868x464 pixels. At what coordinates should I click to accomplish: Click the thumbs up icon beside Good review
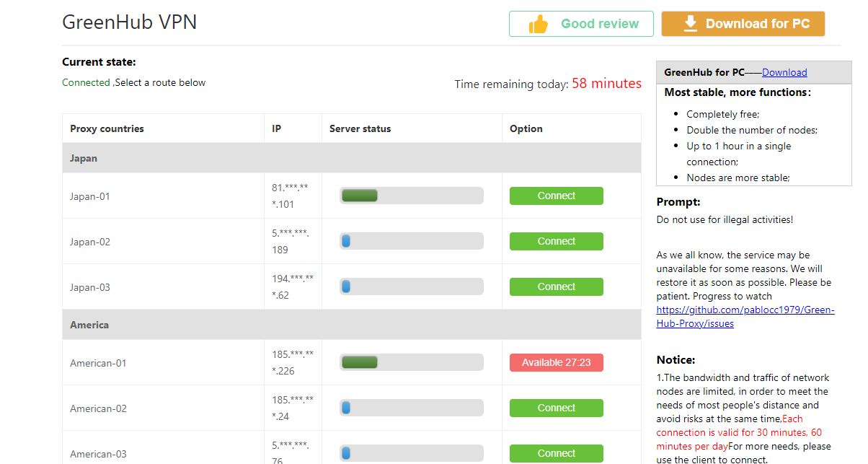coord(537,23)
